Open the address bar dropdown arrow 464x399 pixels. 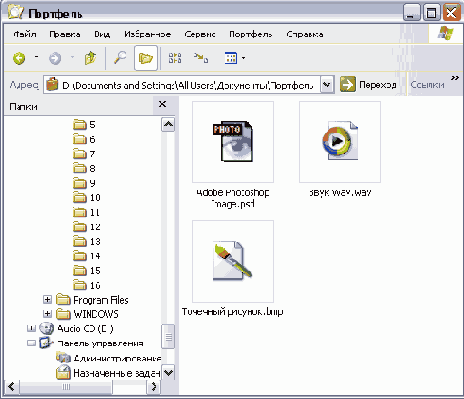(327, 85)
